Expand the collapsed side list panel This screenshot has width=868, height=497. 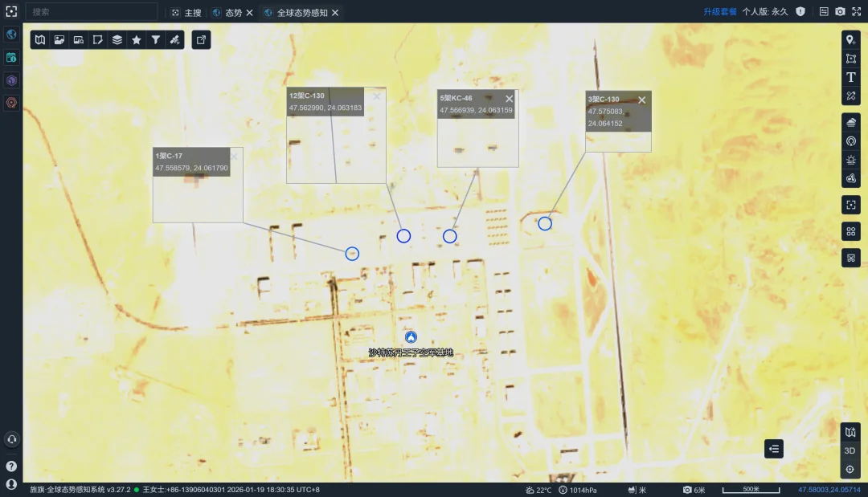coord(773,449)
